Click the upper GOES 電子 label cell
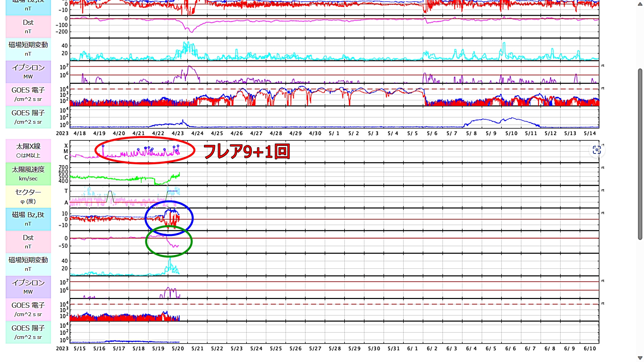The image size is (644, 362). click(28, 94)
